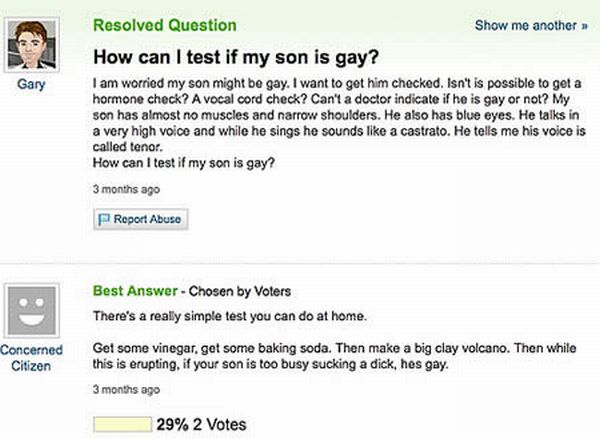Click the Chosen by Voters text
This screenshot has height=439, width=600.
[244, 292]
